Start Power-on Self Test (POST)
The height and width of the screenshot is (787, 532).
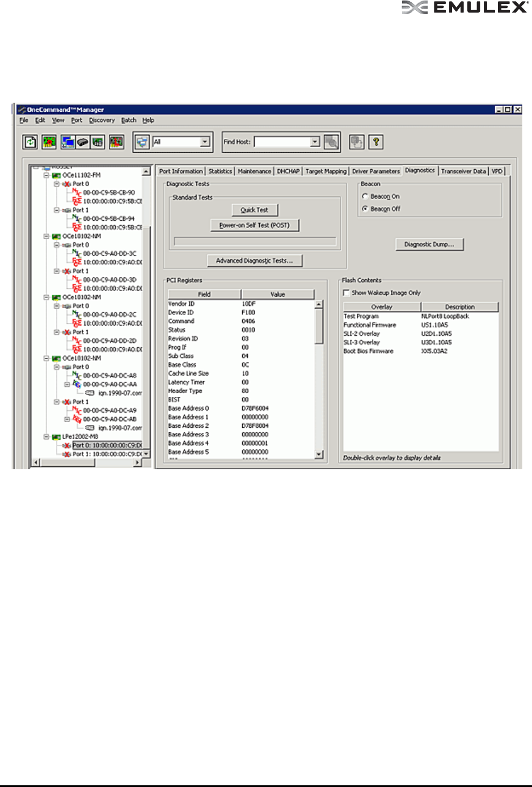[254, 225]
